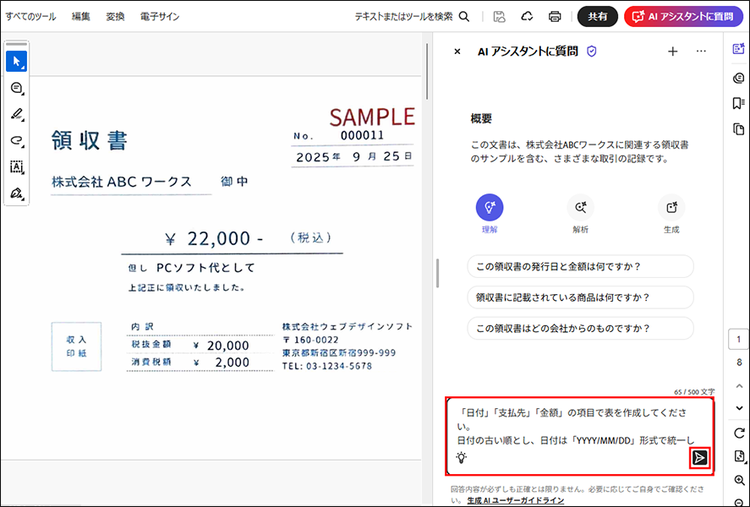Open the three-dots more options menu

701,51
